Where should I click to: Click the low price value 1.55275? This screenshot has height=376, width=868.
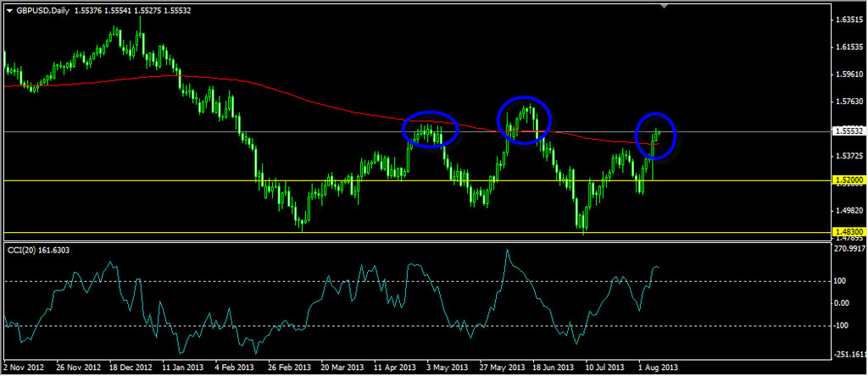[147, 10]
